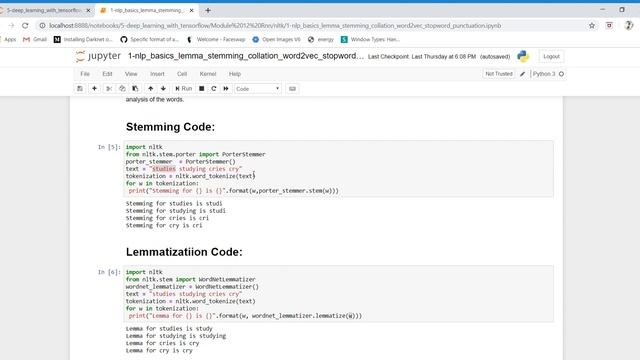Click inside the In [6] code cell
640x360 pixels.
(338, 294)
